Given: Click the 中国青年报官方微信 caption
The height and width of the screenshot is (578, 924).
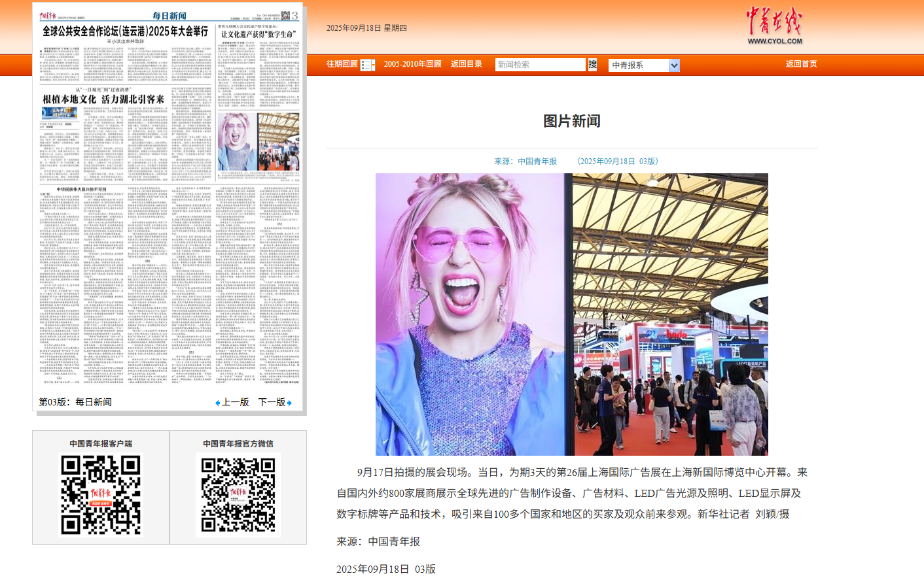Looking at the screenshot, I should [x=238, y=443].
